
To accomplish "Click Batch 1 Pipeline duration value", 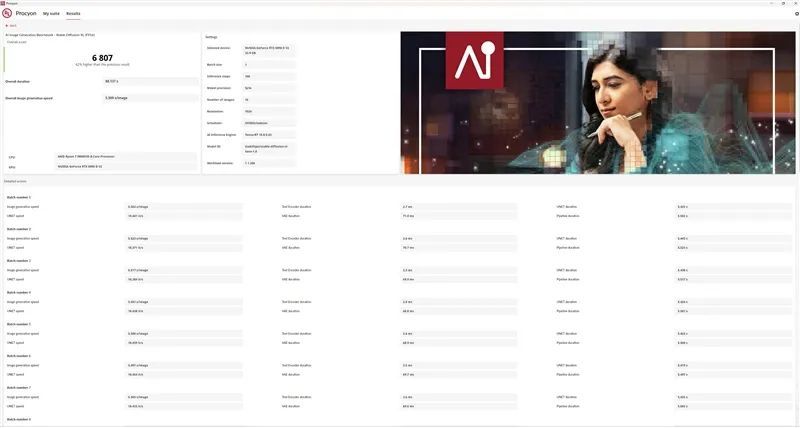I will coord(734,216).
